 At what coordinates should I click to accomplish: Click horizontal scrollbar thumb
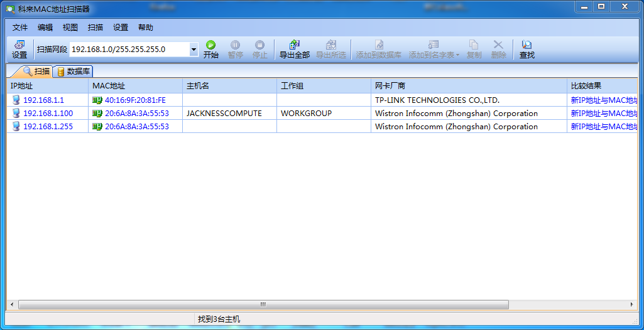click(263, 304)
